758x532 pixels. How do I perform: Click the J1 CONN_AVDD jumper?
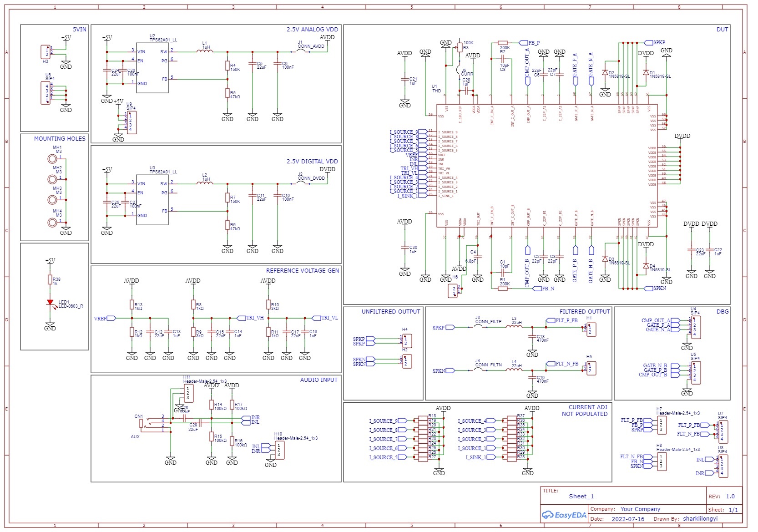coord(303,51)
